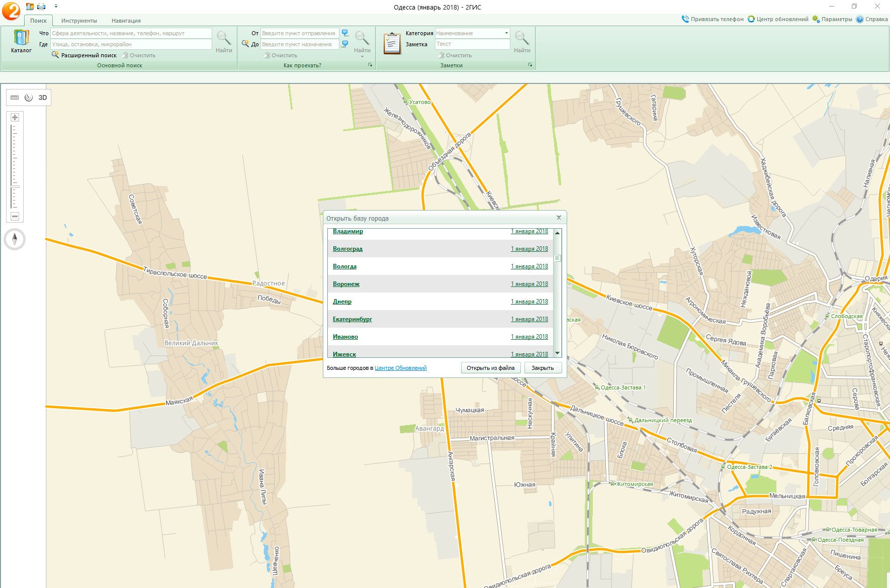
Task: Click the map zoom slider handle
Action: [x=15, y=186]
